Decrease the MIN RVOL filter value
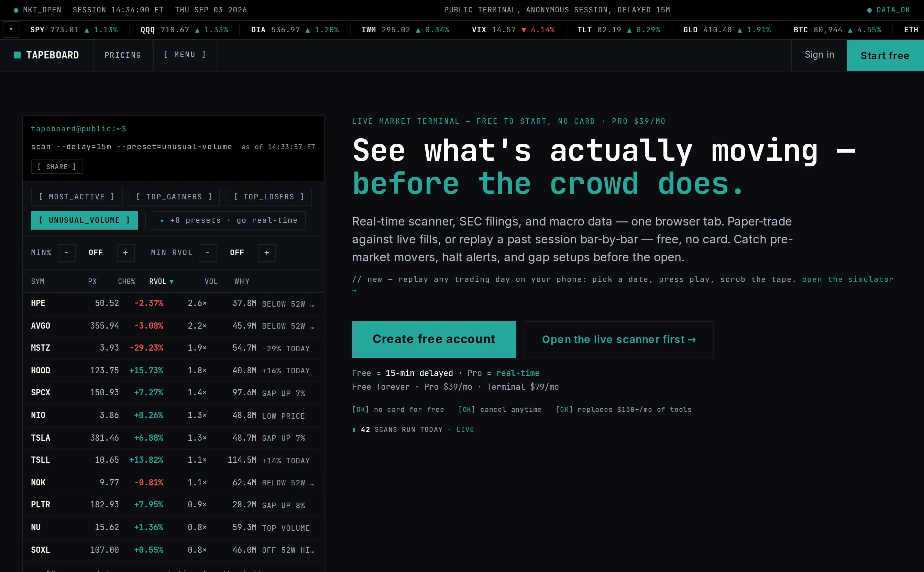The width and height of the screenshot is (924, 572). [208, 253]
